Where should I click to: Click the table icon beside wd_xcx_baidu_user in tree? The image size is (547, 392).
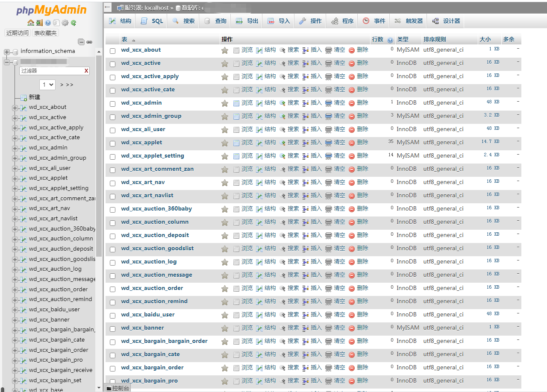click(24, 310)
